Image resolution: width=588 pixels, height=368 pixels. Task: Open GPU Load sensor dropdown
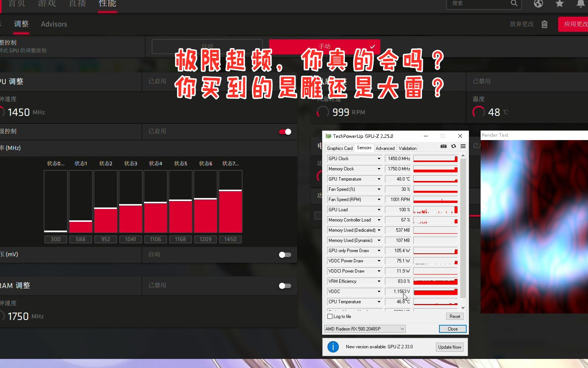click(379, 210)
